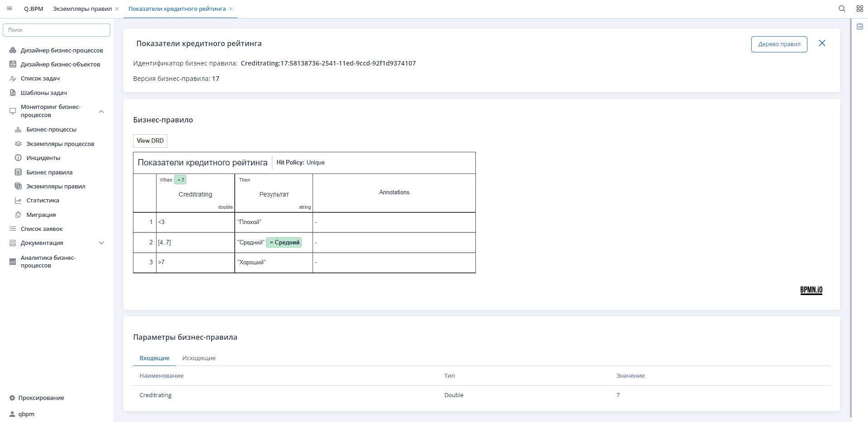Viewport: 868px width, 422px height.
Task: Click the Hit Policy Unique label
Action: [x=300, y=163]
